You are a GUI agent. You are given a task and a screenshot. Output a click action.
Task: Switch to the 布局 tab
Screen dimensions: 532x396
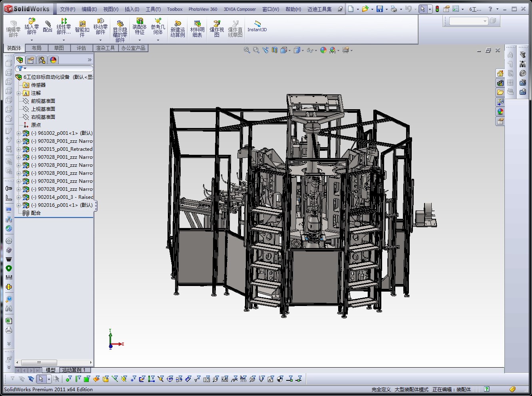click(36, 48)
